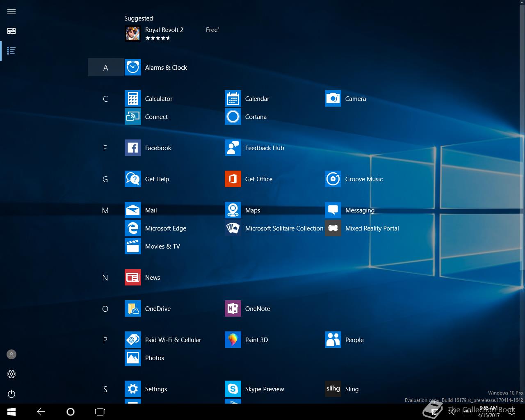Open the People app icon
The height and width of the screenshot is (420, 525).
[x=333, y=340]
